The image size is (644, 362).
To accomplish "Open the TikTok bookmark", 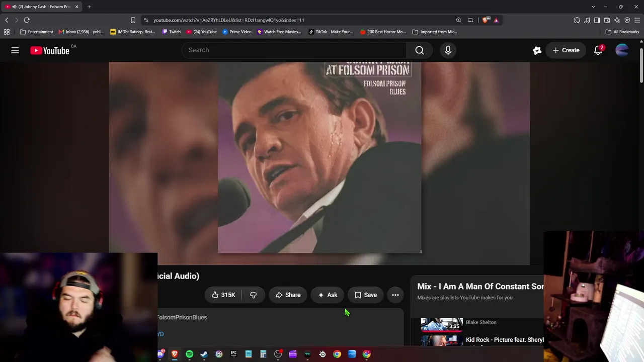I will click(x=331, y=32).
